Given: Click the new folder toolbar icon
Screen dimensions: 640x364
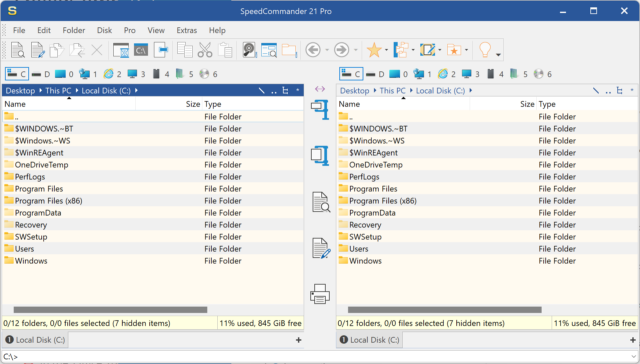Looking at the screenshot, I should point(289,50).
